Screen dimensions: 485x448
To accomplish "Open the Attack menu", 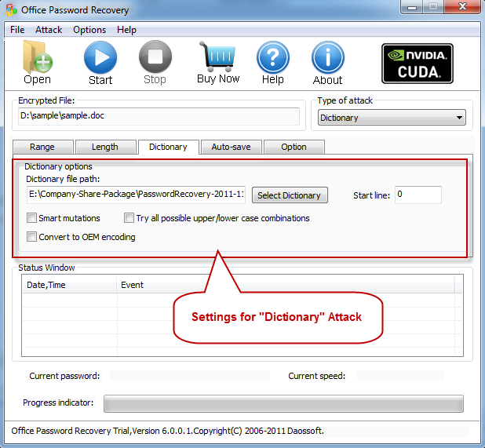I will tap(49, 30).
